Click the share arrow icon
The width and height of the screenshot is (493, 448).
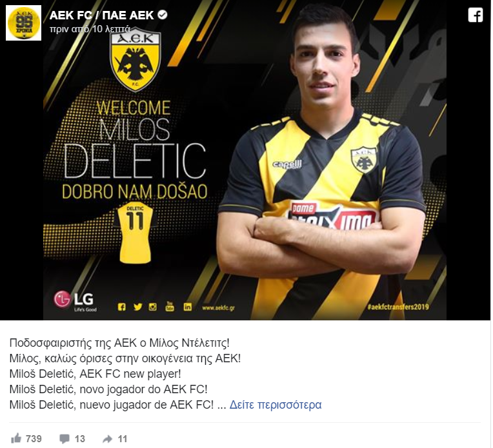(x=107, y=439)
